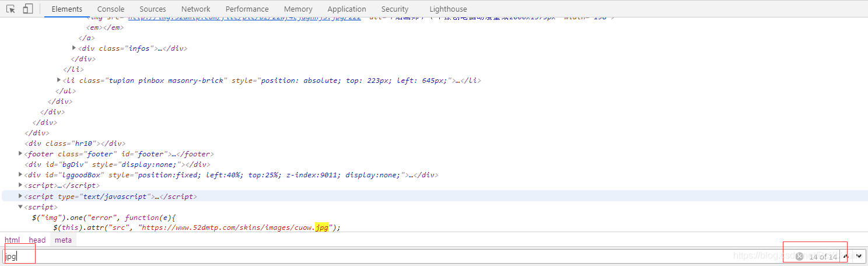Focus the jpg search input field
The height and width of the screenshot is (266, 868).
397,256
